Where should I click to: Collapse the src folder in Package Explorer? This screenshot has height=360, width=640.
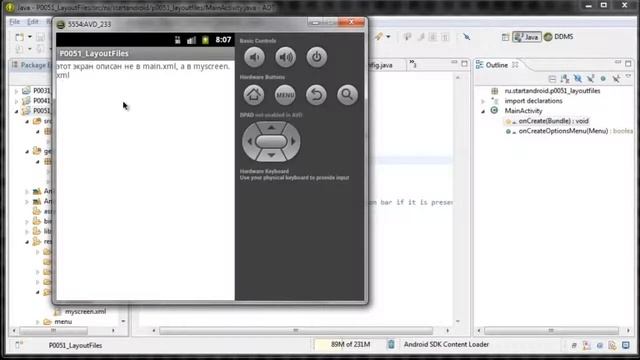[x=27, y=121]
